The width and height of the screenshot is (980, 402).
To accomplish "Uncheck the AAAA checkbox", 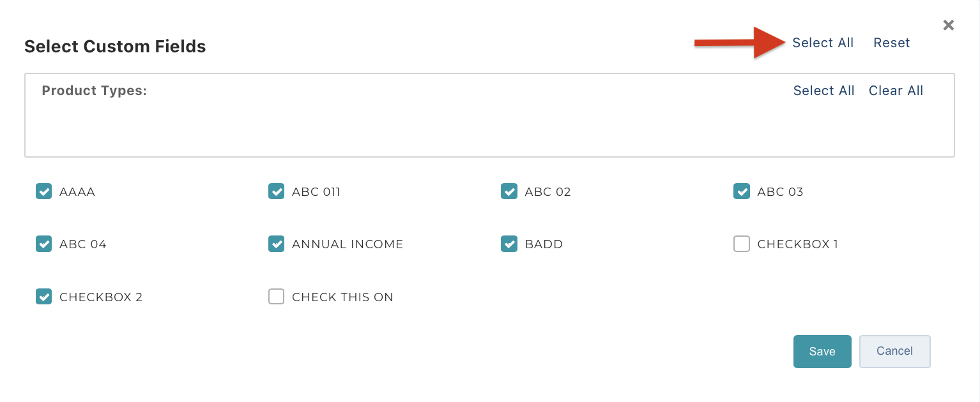I will (x=43, y=191).
